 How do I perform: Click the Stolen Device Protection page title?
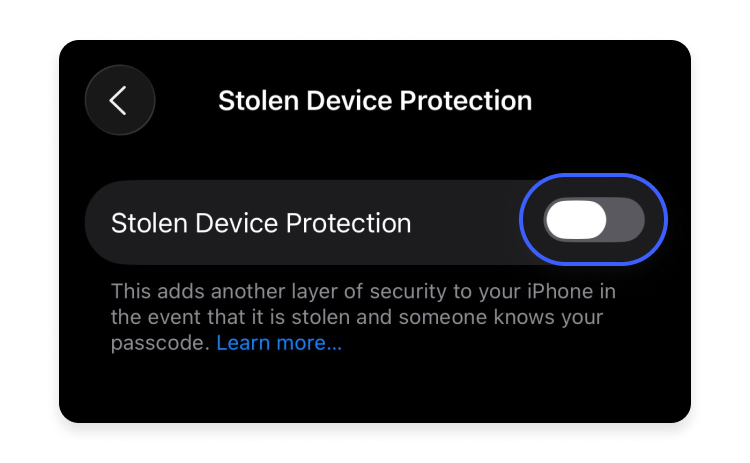(375, 100)
